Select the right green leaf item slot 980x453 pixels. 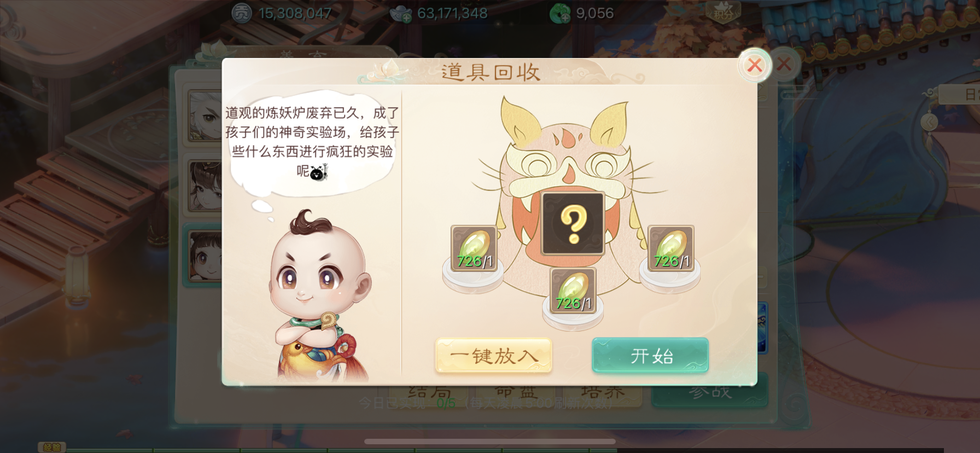[x=671, y=248]
